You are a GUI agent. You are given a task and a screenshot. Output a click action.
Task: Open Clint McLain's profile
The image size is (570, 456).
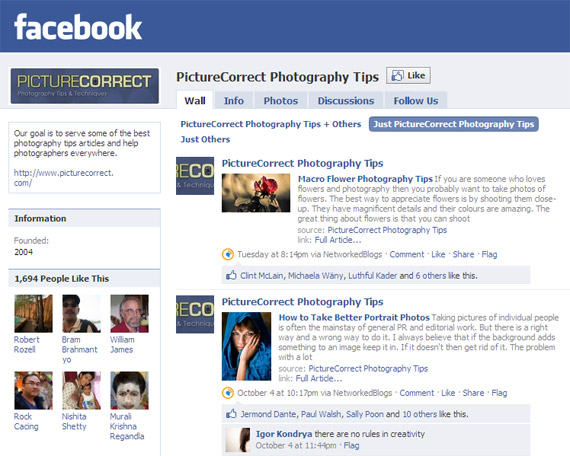(261, 276)
